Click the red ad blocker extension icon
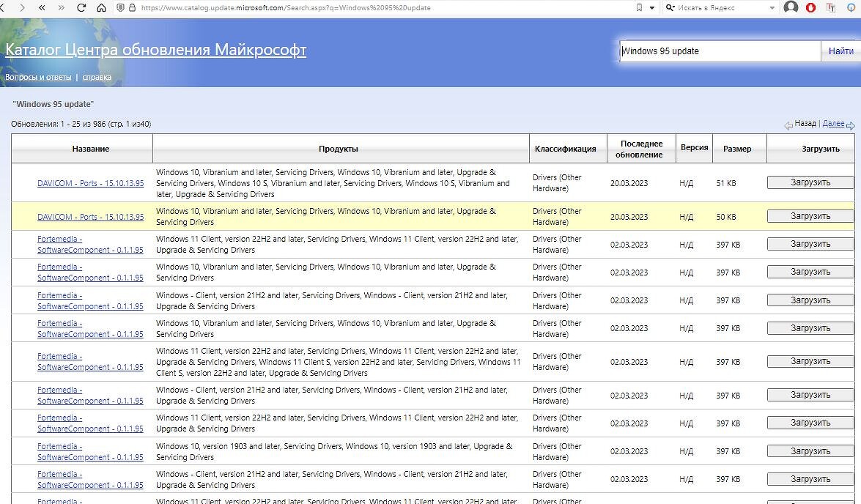The image size is (861, 504). pyautogui.click(x=810, y=7)
